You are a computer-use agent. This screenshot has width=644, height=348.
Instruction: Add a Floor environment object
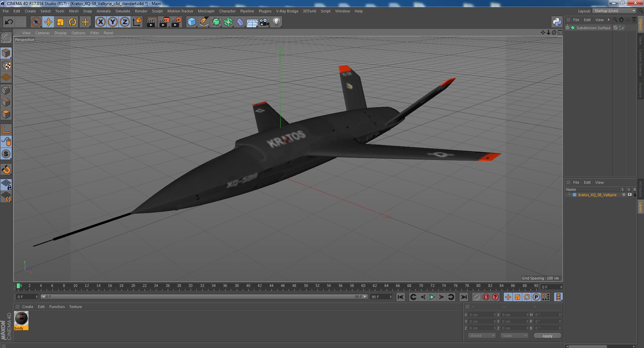[x=252, y=22]
